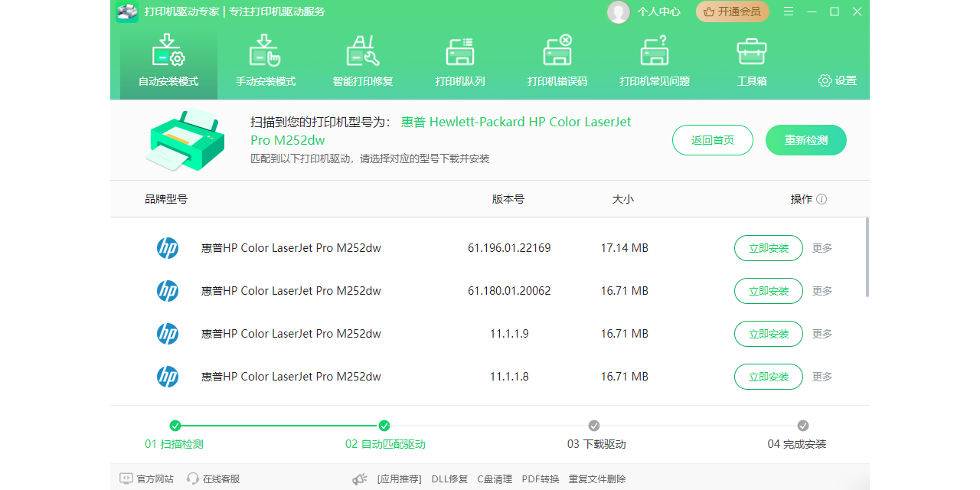Click the user avatar for 个人中心

pos(619,11)
